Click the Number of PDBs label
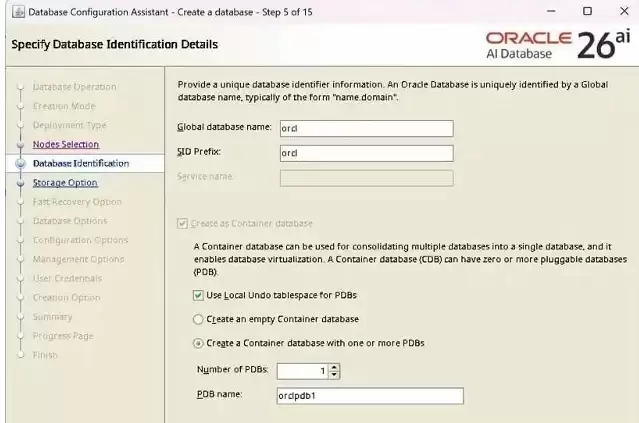Screen dimensions: 639x423 click(x=233, y=370)
